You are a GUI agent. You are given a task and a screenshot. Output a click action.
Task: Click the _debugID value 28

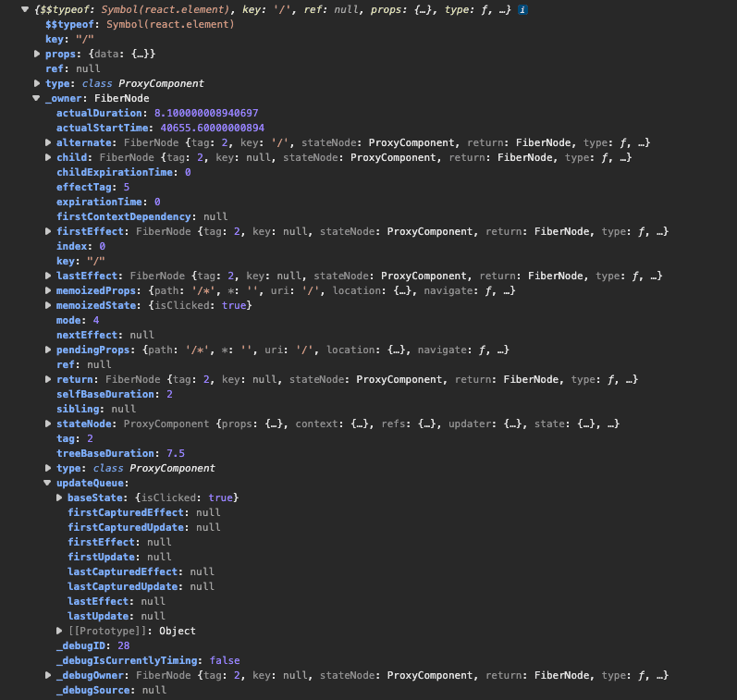(123, 645)
